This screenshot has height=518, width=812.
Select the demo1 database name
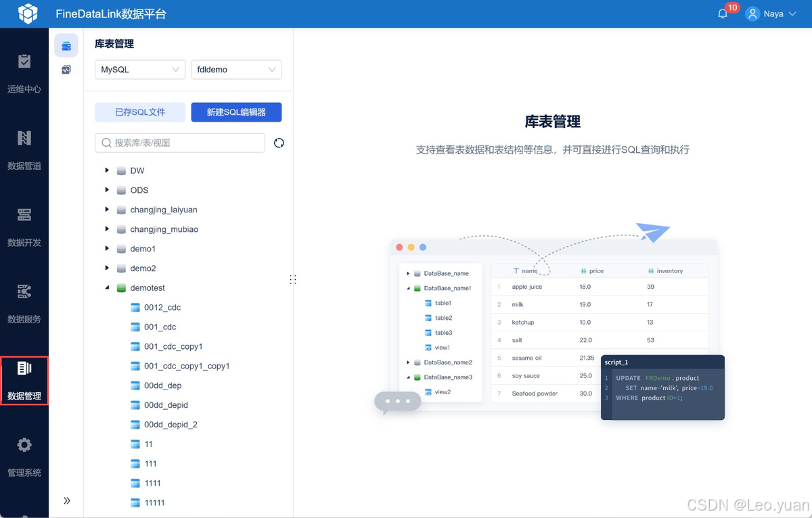143,249
